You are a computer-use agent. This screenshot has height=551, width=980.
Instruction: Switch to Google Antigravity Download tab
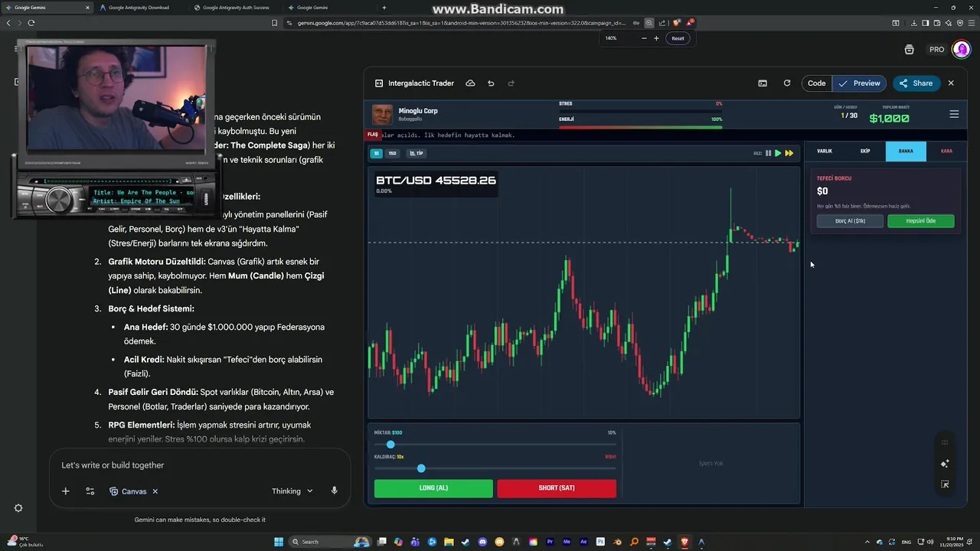coord(139,8)
